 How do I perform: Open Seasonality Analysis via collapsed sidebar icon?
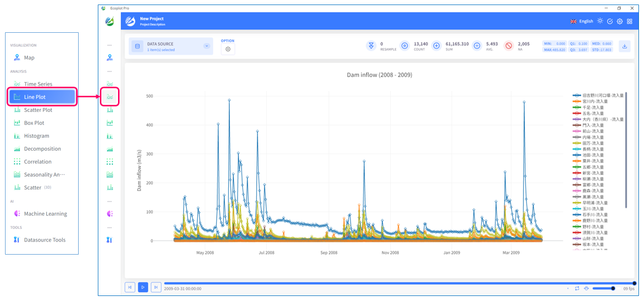coord(110,174)
